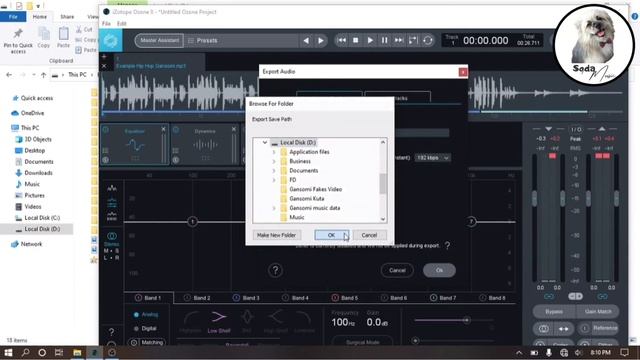Click the band Q slider handle
The height and width of the screenshot is (360, 640).
point(467,320)
